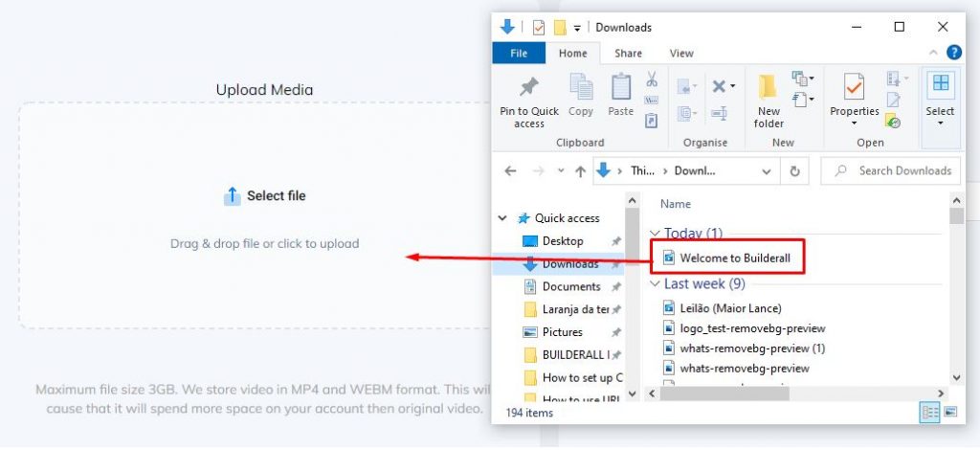Image resolution: width=980 pixels, height=450 pixels.
Task: Click the Properties checkmark icon
Action: click(x=854, y=87)
